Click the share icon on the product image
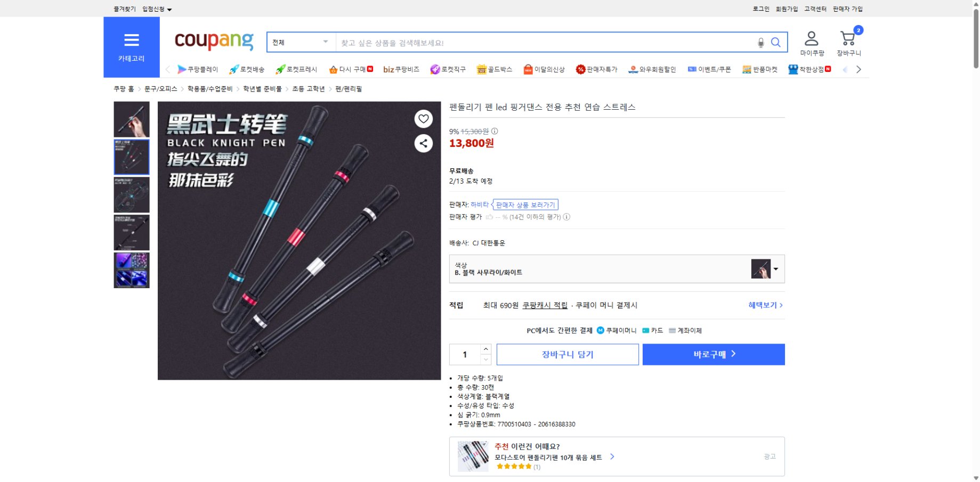 pyautogui.click(x=423, y=143)
